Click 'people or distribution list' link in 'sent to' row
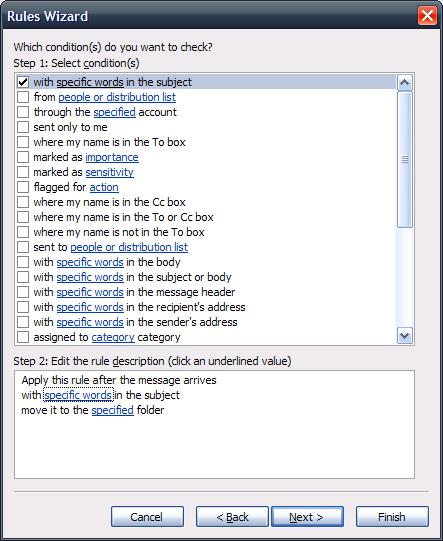The height and width of the screenshot is (541, 443). [129, 247]
